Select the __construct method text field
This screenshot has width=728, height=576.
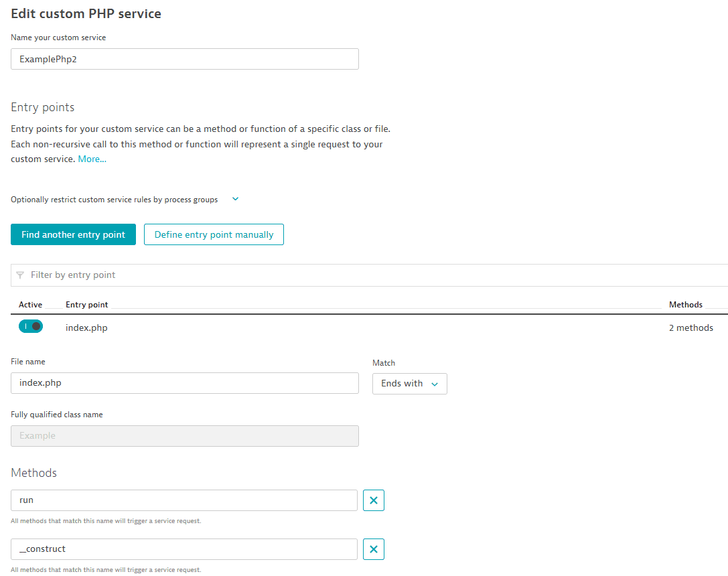(184, 549)
